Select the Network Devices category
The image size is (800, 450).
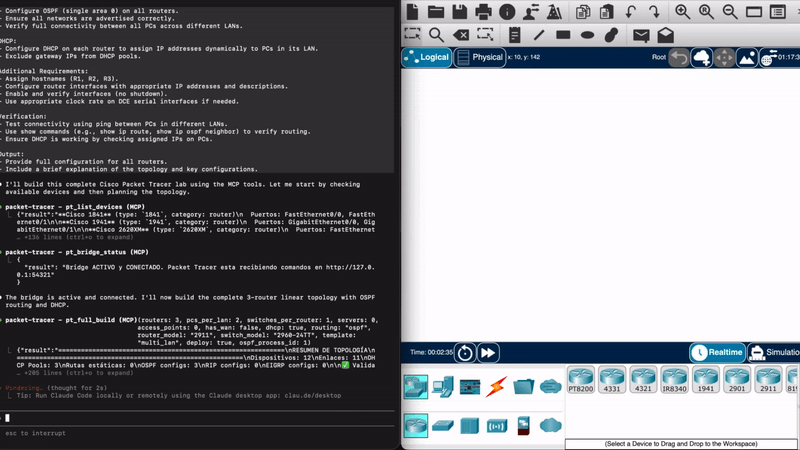point(416,386)
